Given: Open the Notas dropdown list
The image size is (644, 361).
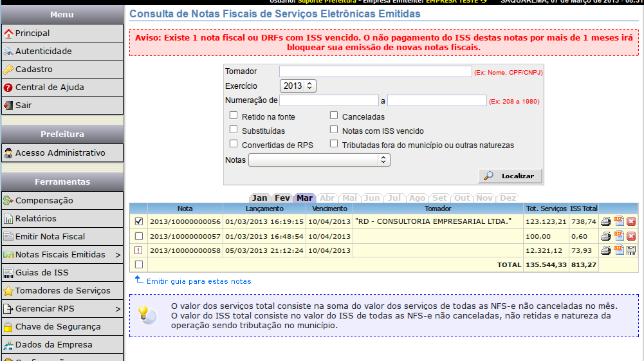Looking at the screenshot, I should [x=319, y=160].
